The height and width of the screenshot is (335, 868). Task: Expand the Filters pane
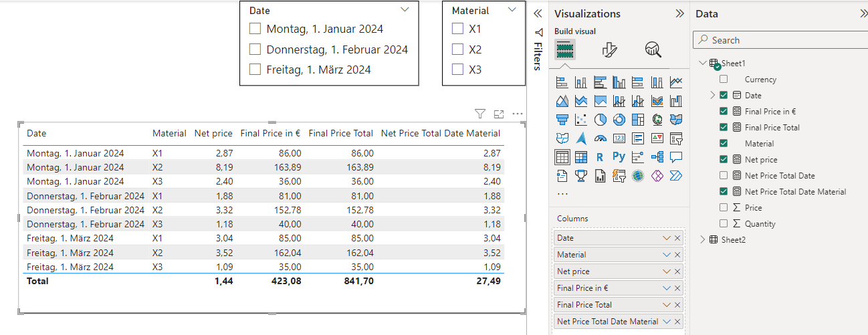(537, 13)
